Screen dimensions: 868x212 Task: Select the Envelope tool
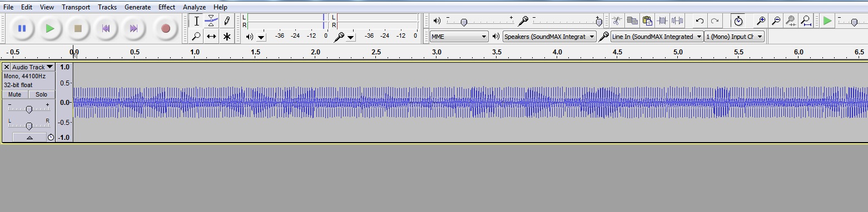pyautogui.click(x=211, y=21)
